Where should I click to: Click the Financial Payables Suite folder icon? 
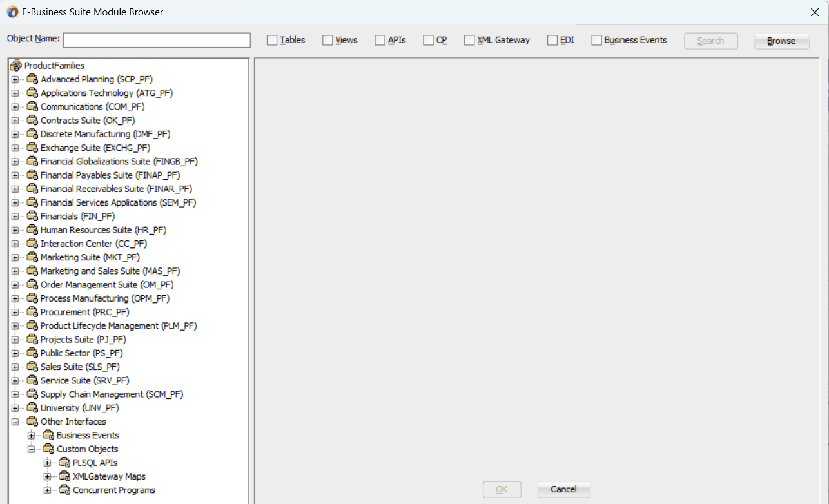click(32, 175)
